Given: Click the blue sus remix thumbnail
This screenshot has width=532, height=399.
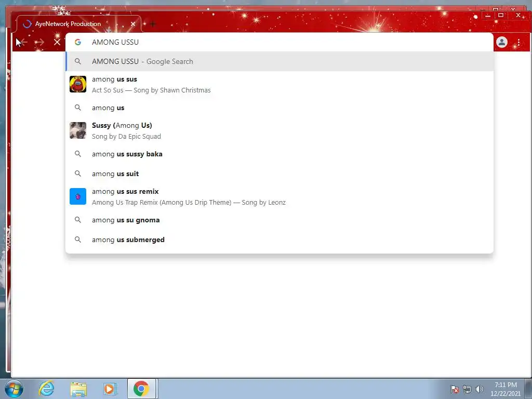Looking at the screenshot, I should click(x=78, y=196).
